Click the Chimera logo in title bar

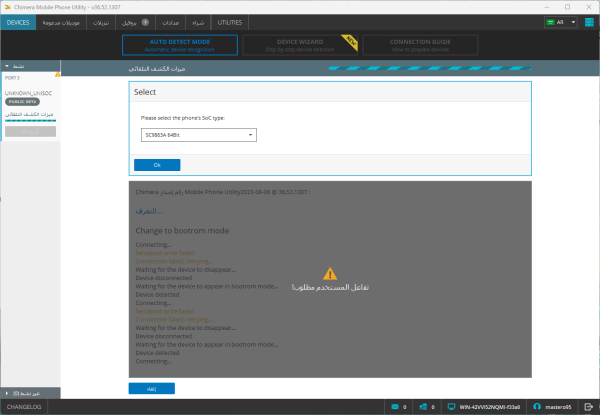[7, 7]
